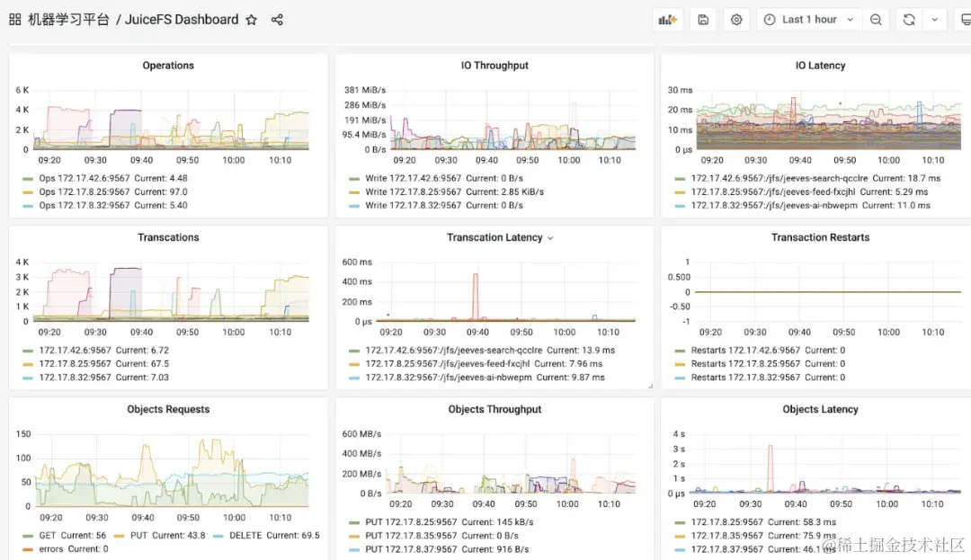
Task: Click the JuiceFS Dashboard title link
Action: [182, 20]
